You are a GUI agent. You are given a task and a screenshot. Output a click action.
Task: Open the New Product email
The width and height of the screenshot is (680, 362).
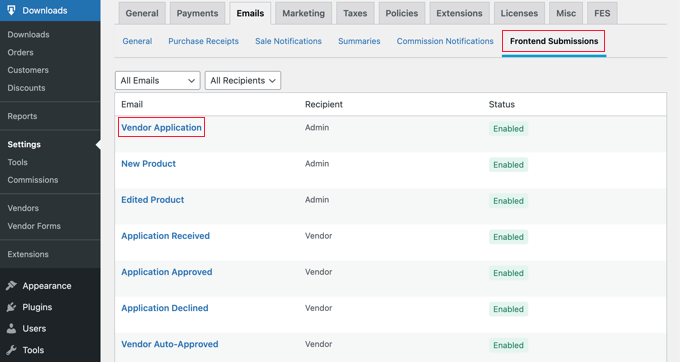148,163
